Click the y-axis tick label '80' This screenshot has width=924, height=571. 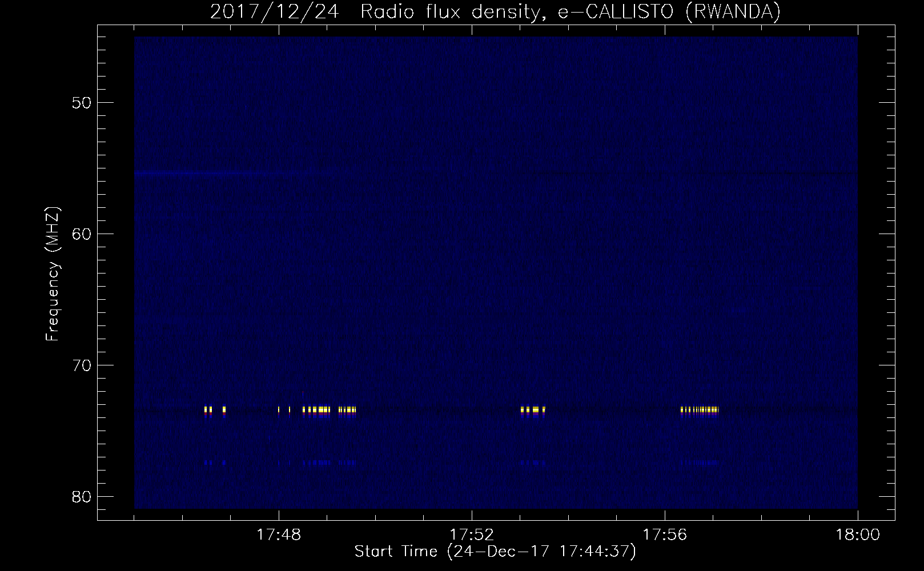click(x=82, y=497)
